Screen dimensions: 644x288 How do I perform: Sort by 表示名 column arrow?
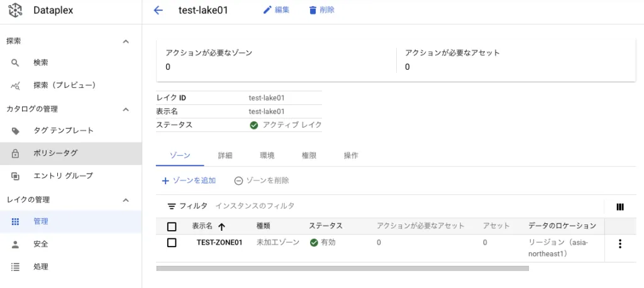(x=222, y=226)
